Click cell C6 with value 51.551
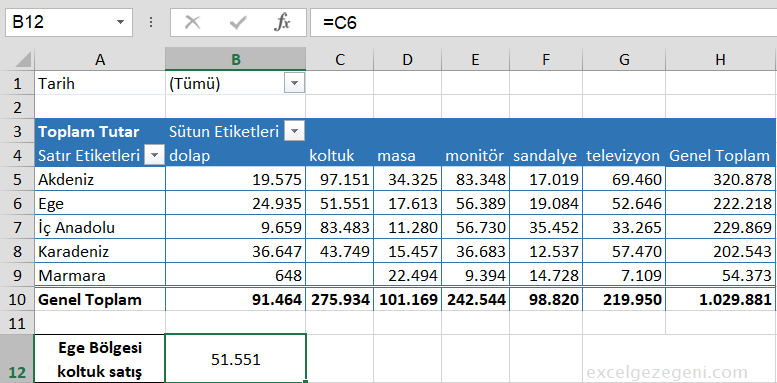The image size is (777, 383). pyautogui.click(x=340, y=203)
